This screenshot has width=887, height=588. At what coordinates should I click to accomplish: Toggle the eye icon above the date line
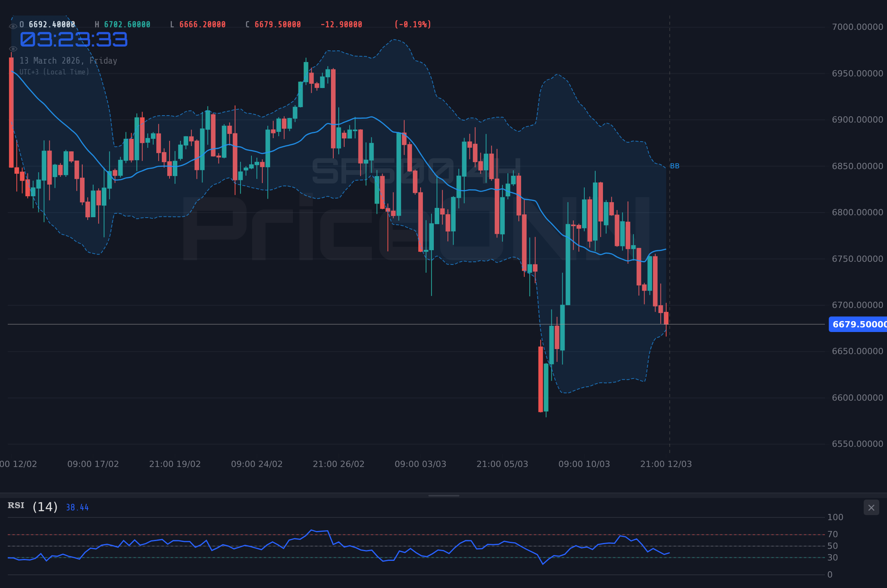pyautogui.click(x=13, y=49)
